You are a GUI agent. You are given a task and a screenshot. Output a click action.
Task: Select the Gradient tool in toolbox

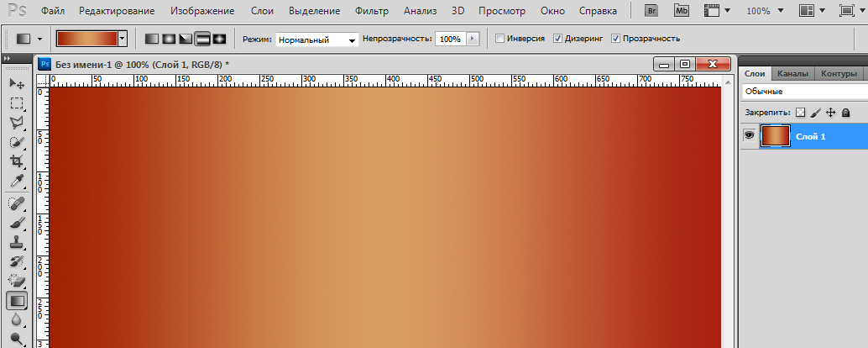click(17, 301)
